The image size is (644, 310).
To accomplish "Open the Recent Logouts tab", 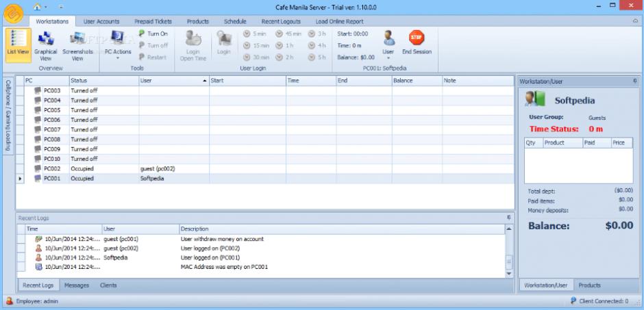I will coord(281,21).
